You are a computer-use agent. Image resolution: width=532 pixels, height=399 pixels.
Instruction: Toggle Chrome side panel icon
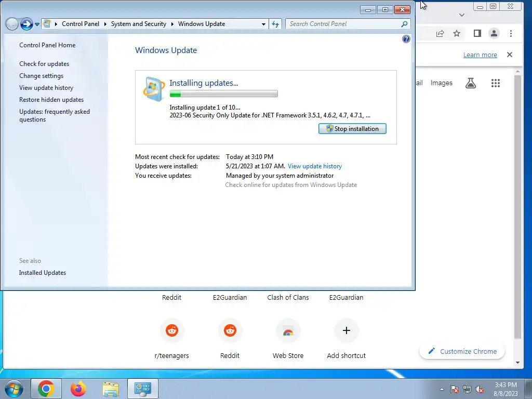pyautogui.click(x=477, y=33)
